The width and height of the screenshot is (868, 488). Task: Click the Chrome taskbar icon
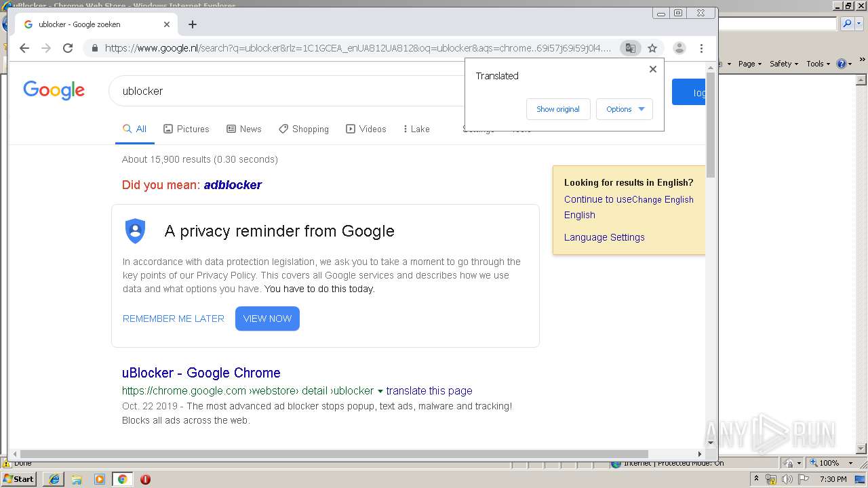point(122,479)
